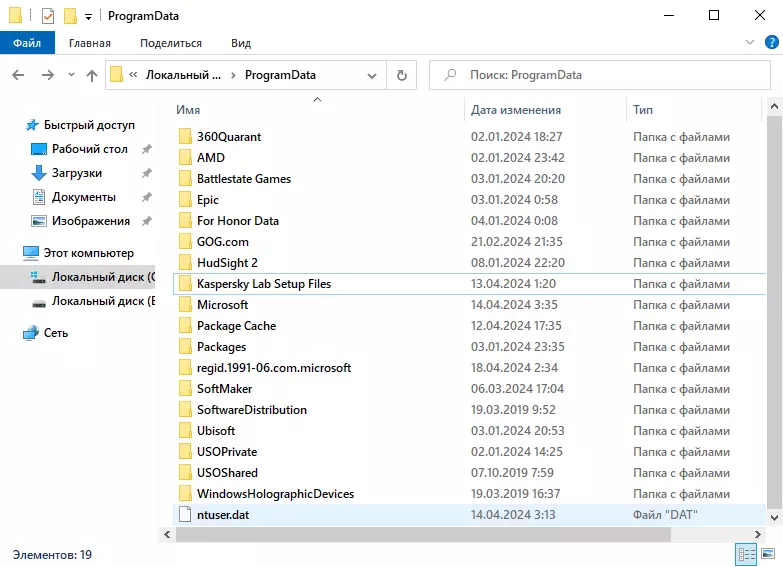This screenshot has height=567, width=783.
Task: Switch to large thumbnails view icon
Action: tap(768, 553)
